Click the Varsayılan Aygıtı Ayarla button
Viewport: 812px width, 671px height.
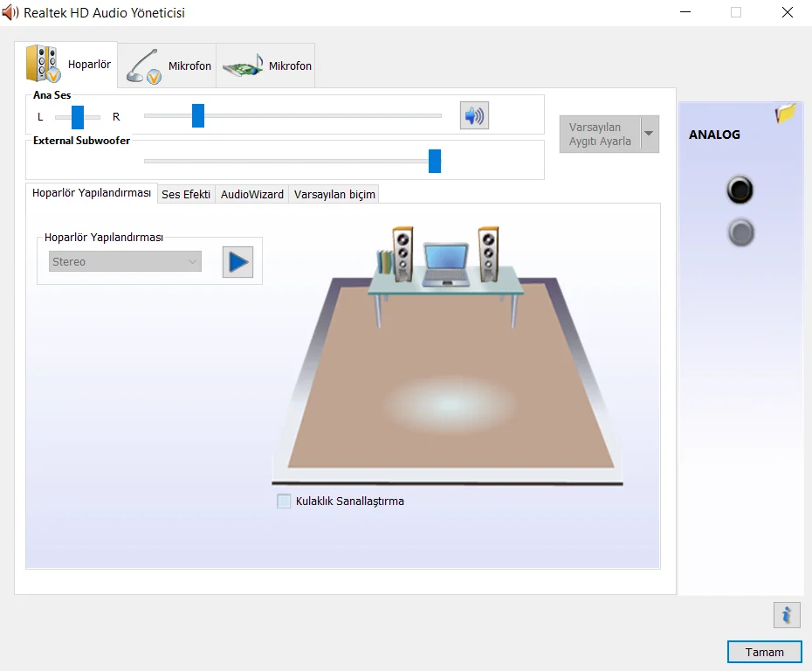pos(600,134)
